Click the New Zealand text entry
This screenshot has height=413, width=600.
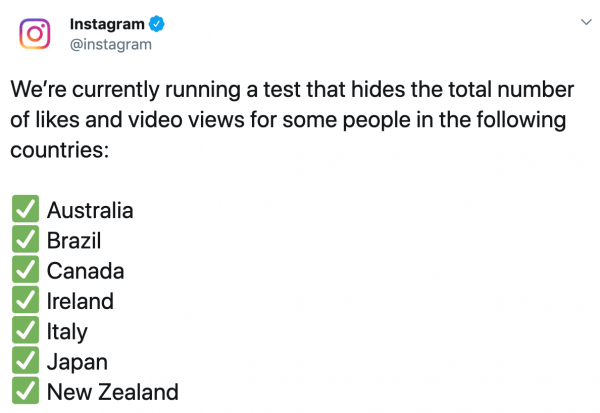point(112,392)
